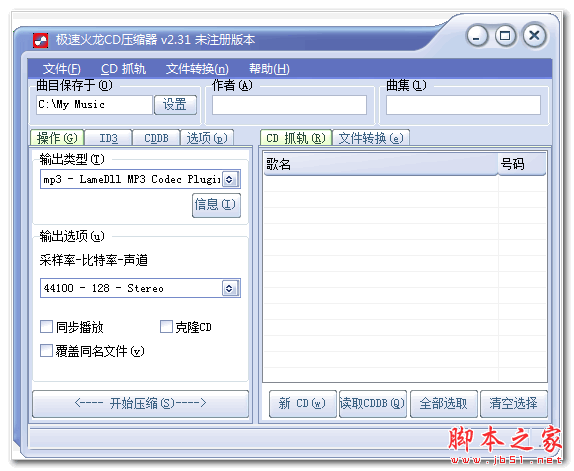Click the 信息(I) button
This screenshot has width=574, height=471.
point(216,205)
